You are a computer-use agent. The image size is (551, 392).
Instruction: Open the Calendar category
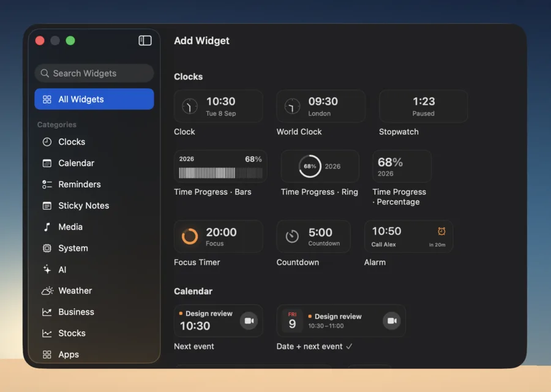coord(94,163)
